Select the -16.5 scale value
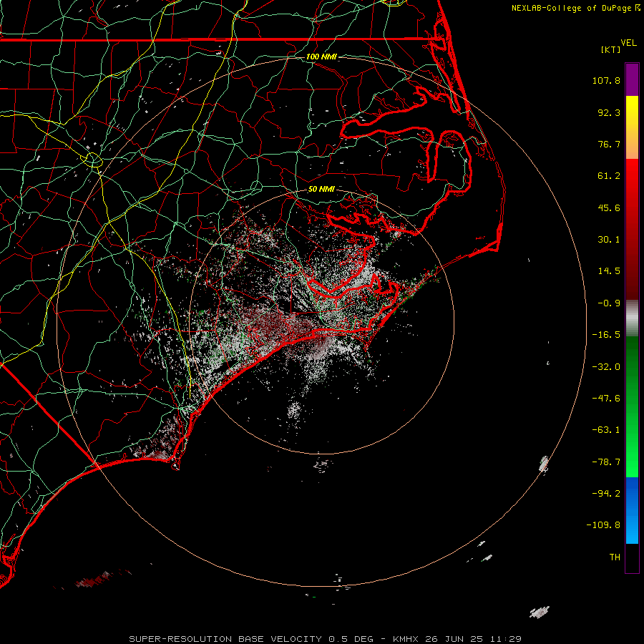644x644 pixels. (606, 335)
